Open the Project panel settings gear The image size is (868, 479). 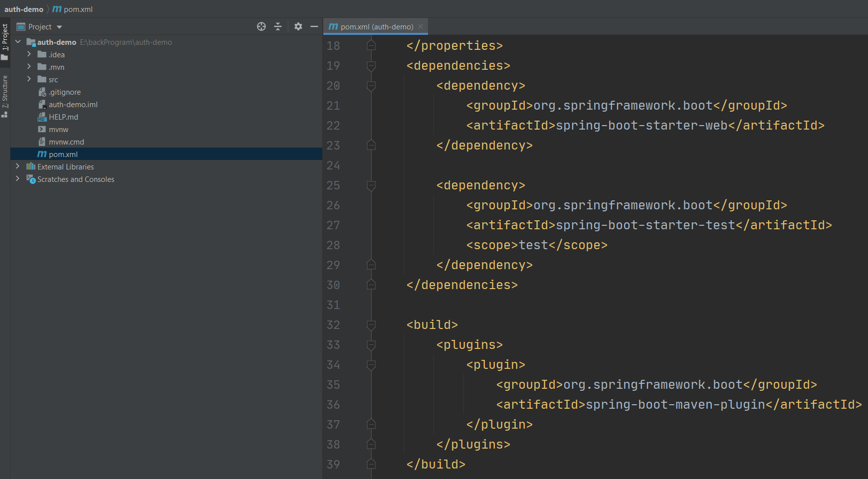[298, 26]
